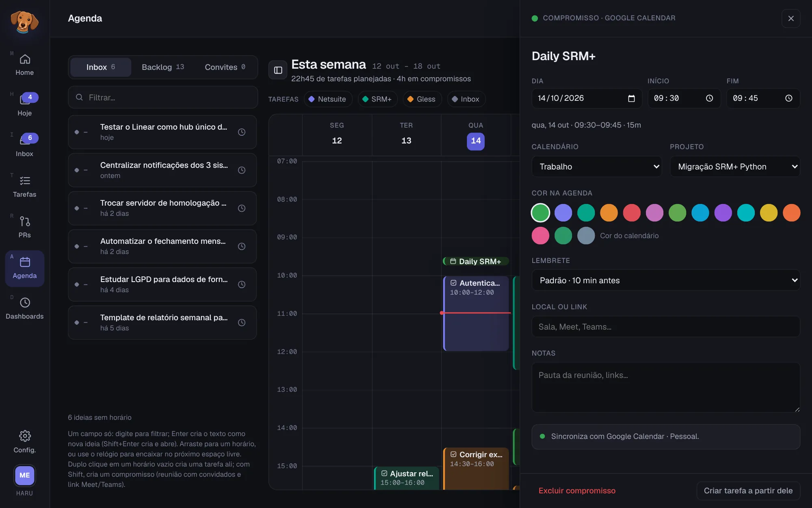Screen dimensions: 812x508
Task: Open Hoje sidebar item
Action: click(x=25, y=106)
